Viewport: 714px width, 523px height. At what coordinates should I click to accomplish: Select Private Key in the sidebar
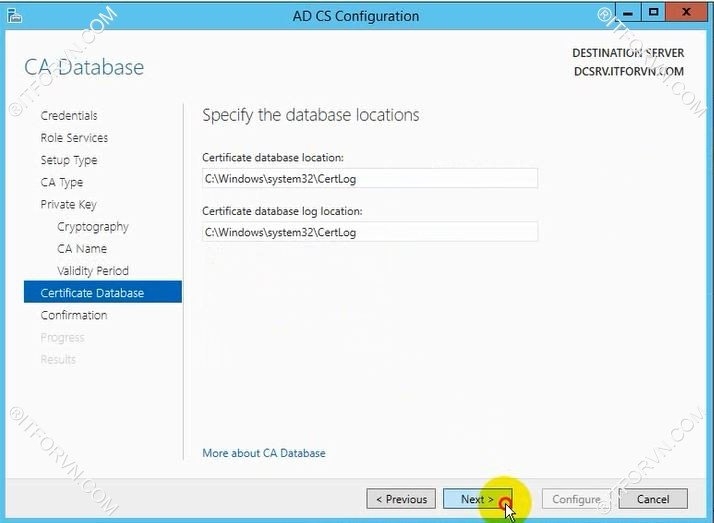[68, 205]
